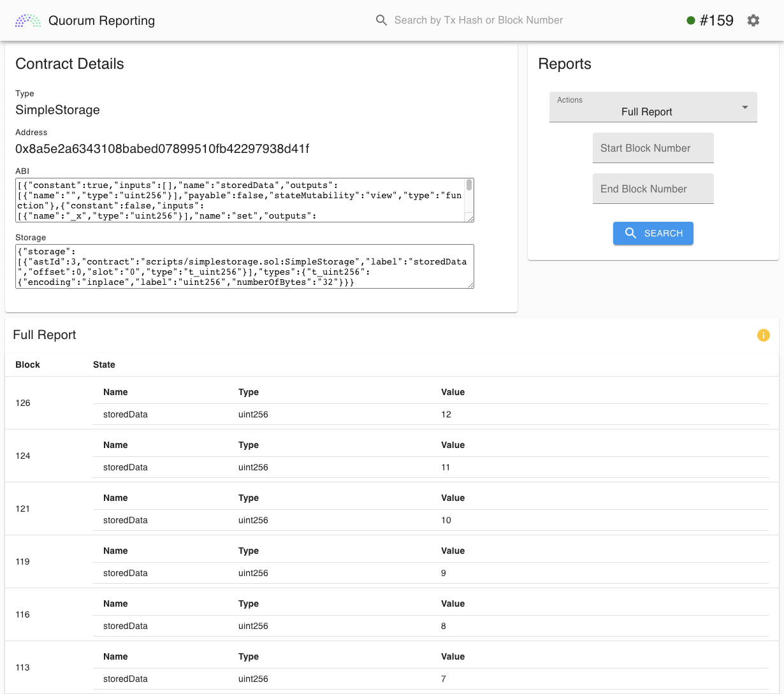Image resolution: width=784 pixels, height=694 pixels.
Task: Click the yellow info icon in Full Report
Action: point(763,335)
